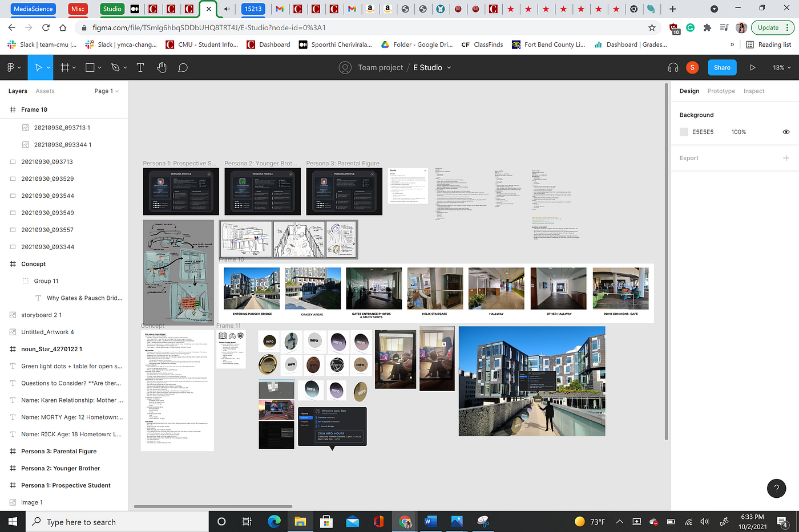Screen dimensions: 799x532
Task: Open a new browser tab
Action: coord(672,9)
